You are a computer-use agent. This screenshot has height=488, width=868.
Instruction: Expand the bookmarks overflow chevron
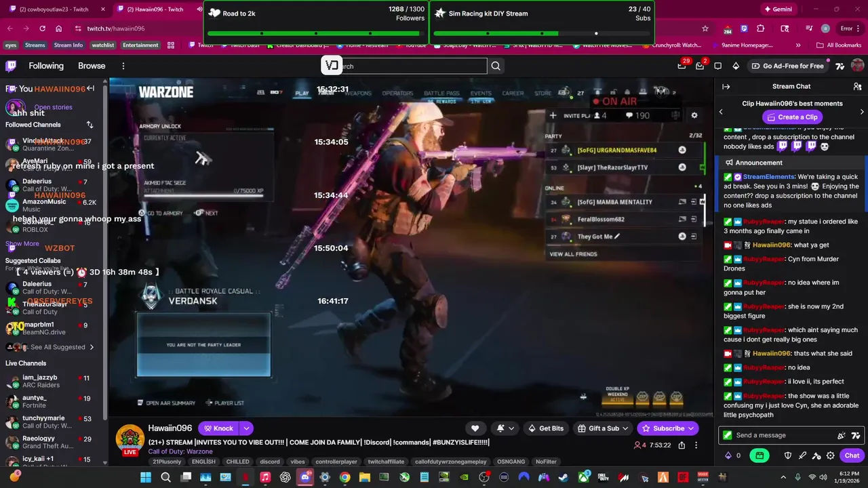797,45
